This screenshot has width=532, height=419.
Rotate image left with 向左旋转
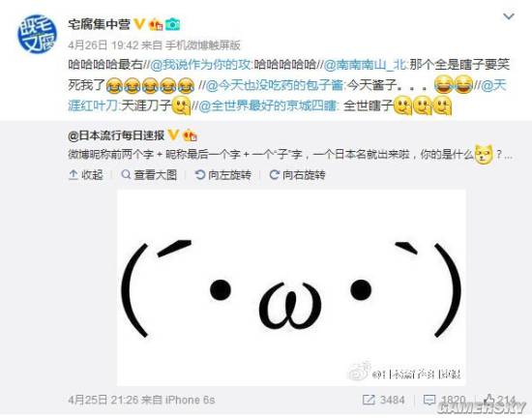coord(223,175)
